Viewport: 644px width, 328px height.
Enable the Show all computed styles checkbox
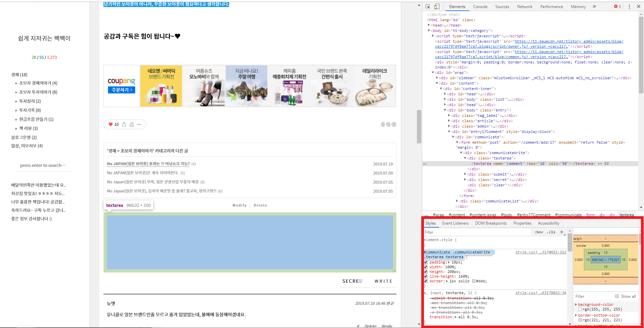point(617,296)
